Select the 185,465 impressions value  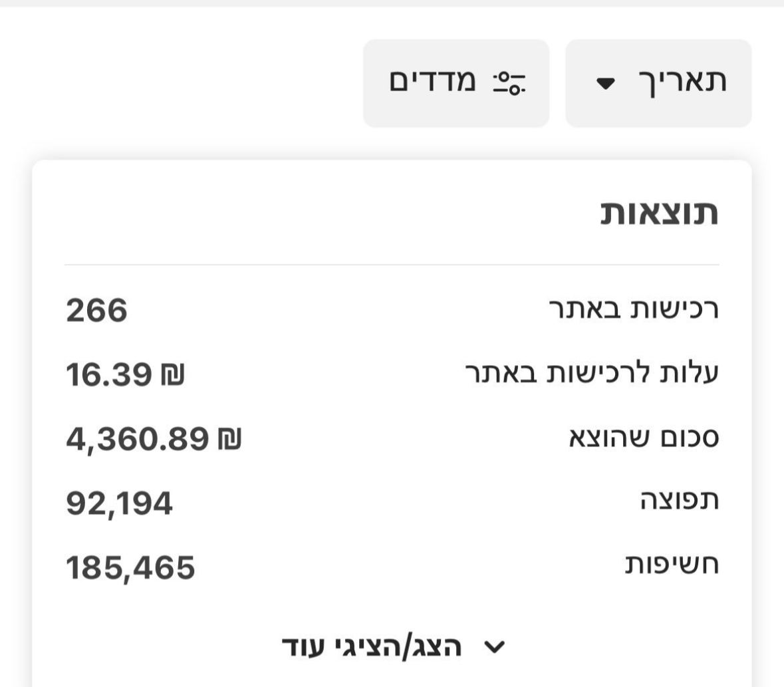[x=130, y=567]
